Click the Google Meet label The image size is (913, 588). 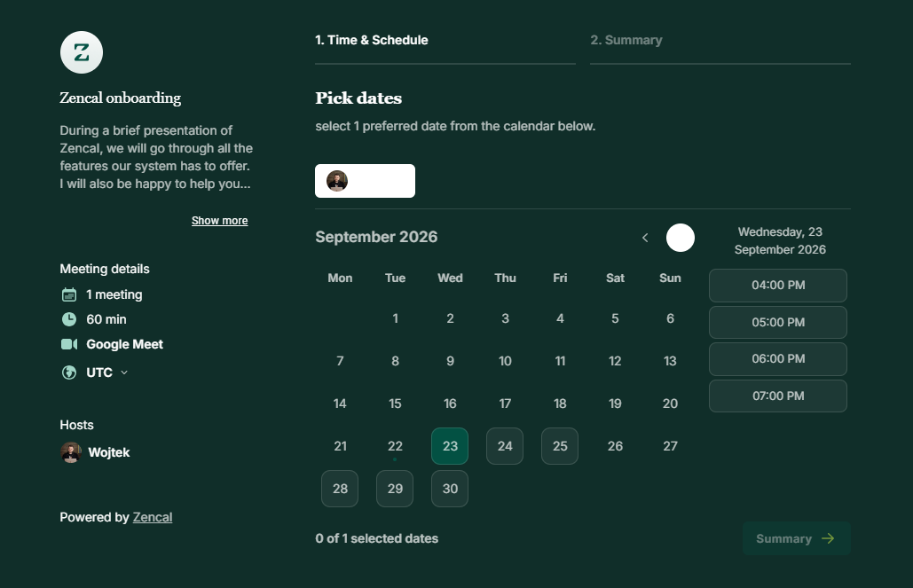(x=124, y=344)
